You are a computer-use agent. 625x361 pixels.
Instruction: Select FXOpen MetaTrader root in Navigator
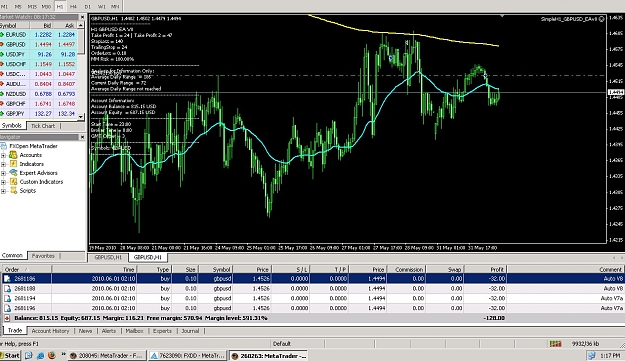click(33, 146)
